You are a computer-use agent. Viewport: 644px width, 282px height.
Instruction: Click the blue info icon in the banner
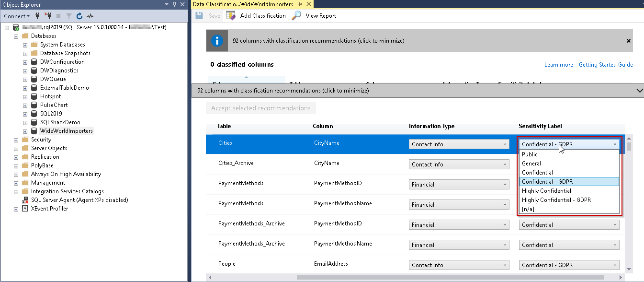pyautogui.click(x=217, y=41)
